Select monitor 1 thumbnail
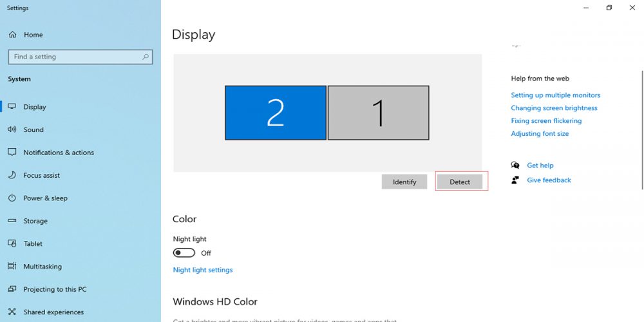Viewport: 644px width, 322px height. (x=378, y=113)
